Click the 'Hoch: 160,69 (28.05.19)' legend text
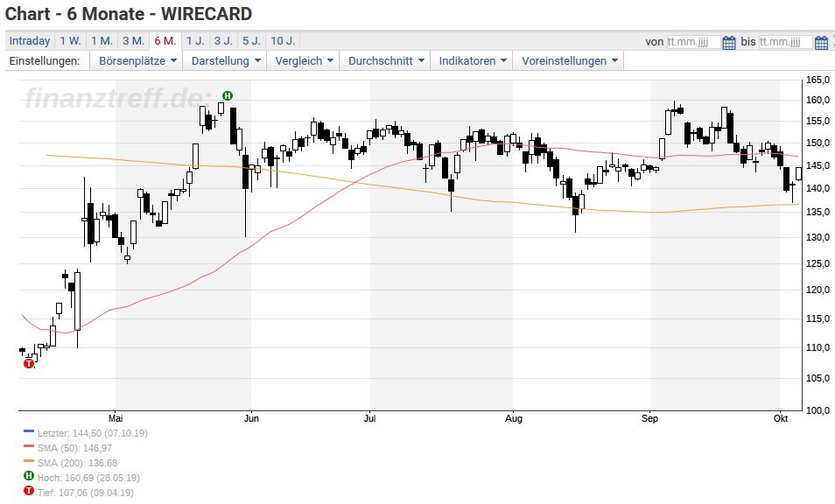Screen dimensions: 835x504 coord(88,479)
